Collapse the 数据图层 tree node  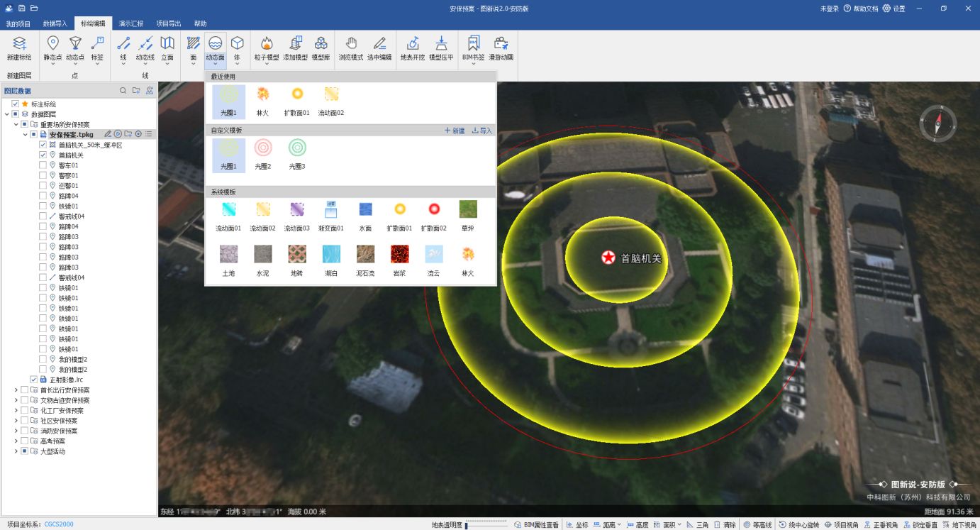tap(6, 114)
